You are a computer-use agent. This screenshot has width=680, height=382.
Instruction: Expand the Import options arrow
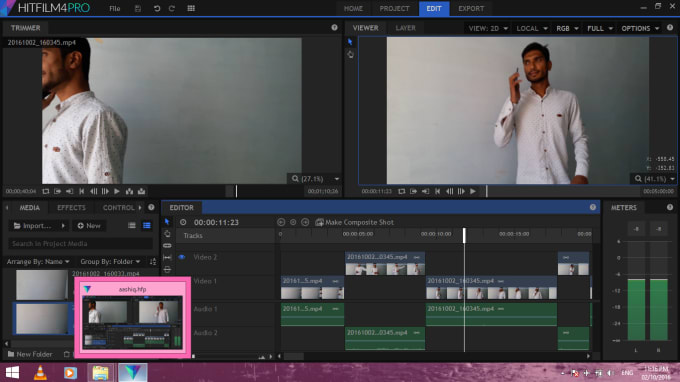pyautogui.click(x=63, y=225)
